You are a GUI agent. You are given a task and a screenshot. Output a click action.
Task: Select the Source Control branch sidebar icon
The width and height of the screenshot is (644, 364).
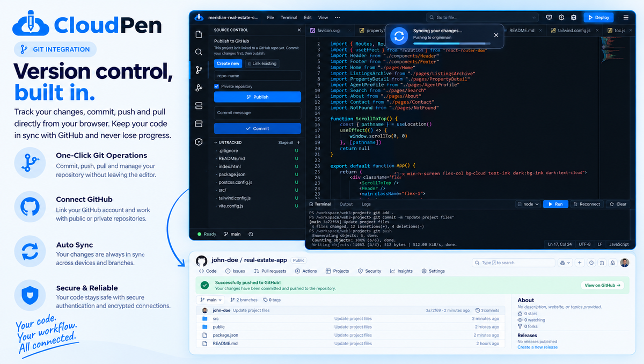(x=199, y=70)
